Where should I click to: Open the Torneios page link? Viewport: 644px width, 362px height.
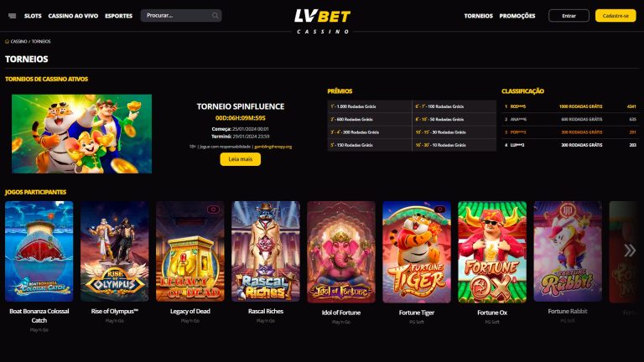tap(478, 16)
